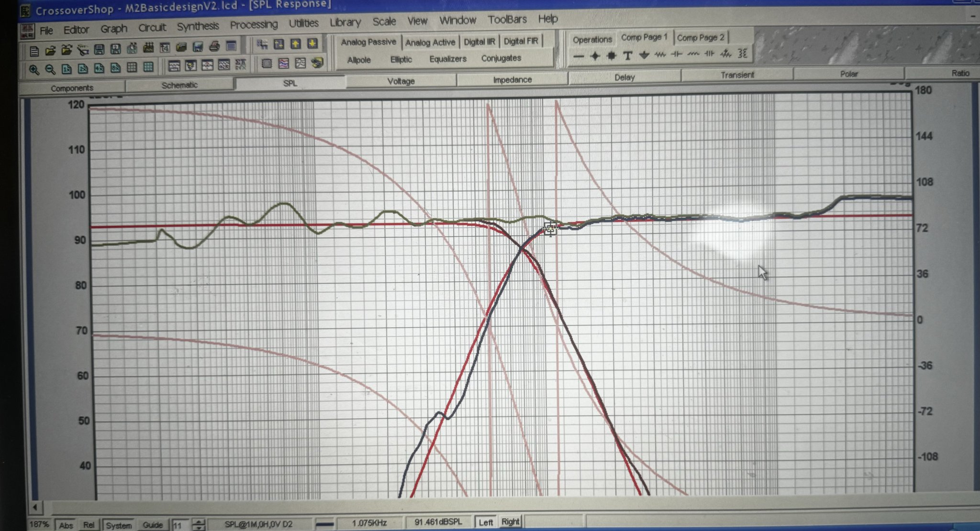Toggle the Guide curve selector
This screenshot has height=531, width=980.
(x=153, y=525)
